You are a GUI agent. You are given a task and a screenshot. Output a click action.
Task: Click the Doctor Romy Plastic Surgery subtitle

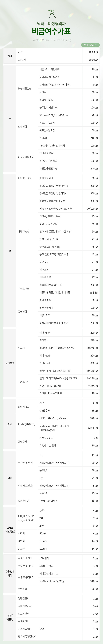[51, 40]
